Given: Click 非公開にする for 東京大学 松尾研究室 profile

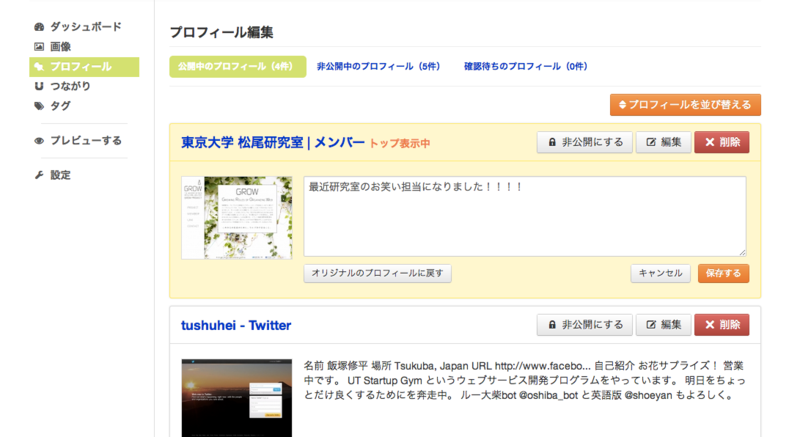Looking at the screenshot, I should click(585, 142).
